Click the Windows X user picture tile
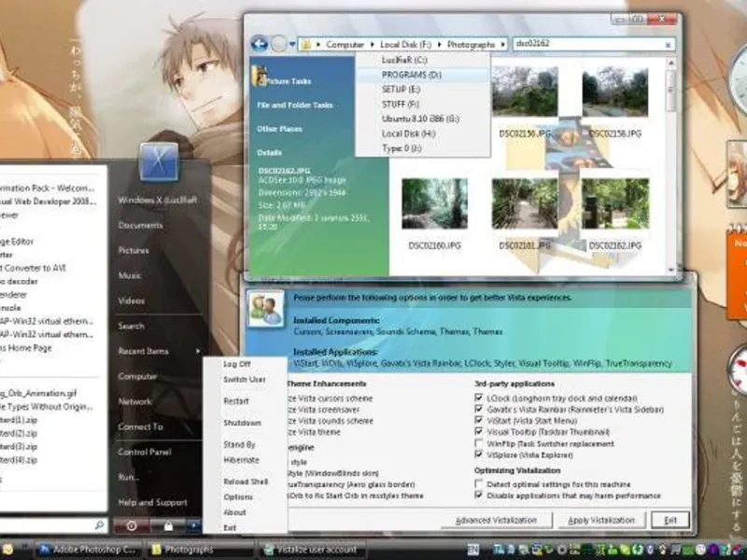Image resolution: width=747 pixels, height=560 pixels. [x=159, y=161]
